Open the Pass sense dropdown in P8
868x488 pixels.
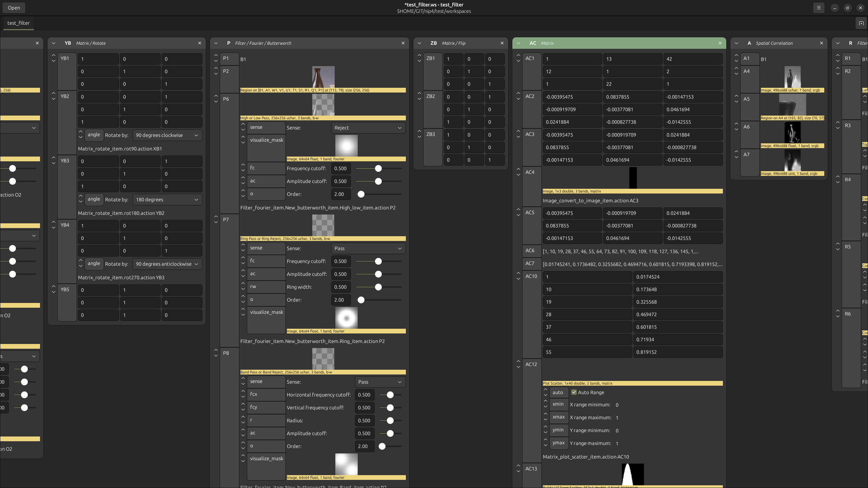click(380, 382)
